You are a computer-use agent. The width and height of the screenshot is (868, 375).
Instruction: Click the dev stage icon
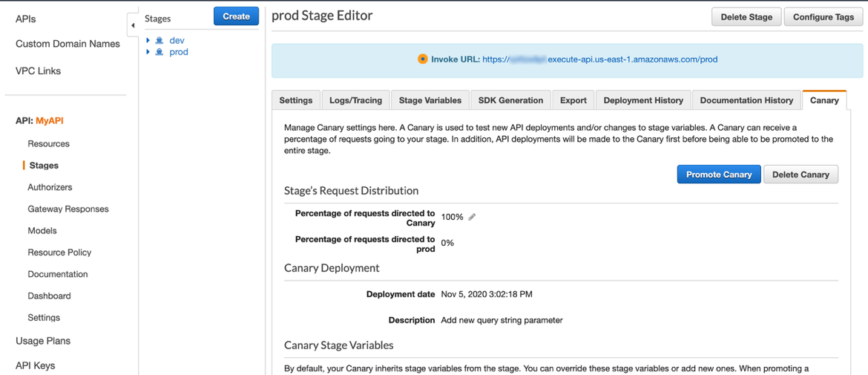pos(160,41)
